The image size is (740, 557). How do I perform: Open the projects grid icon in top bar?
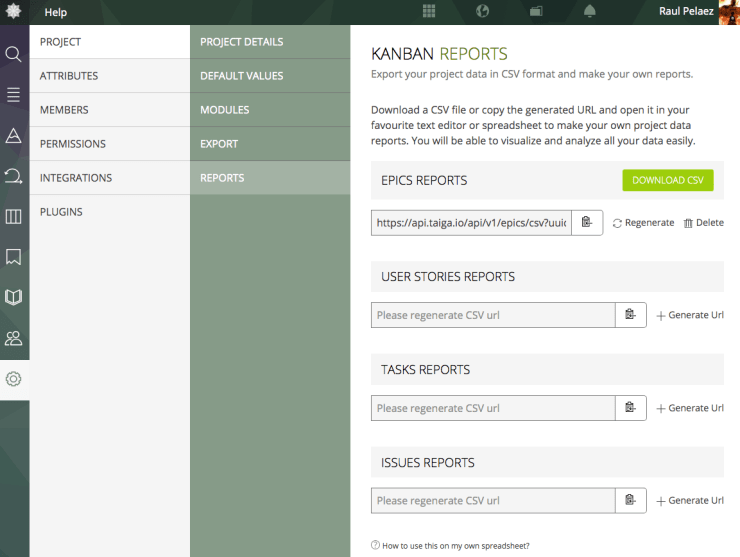coord(429,12)
